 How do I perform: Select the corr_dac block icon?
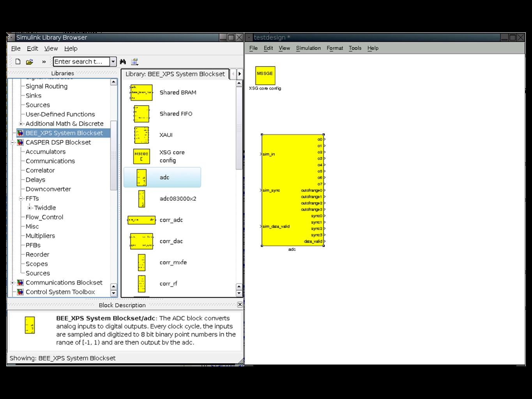click(141, 241)
